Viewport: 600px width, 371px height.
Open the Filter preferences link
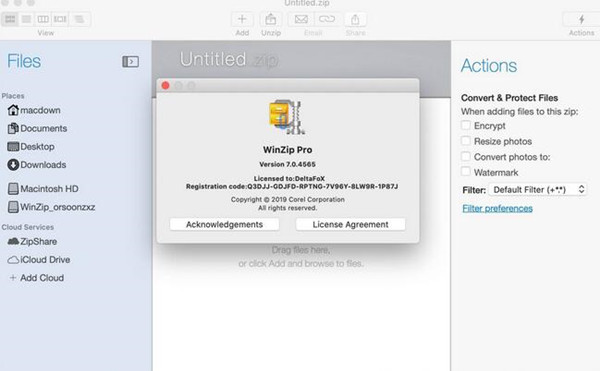click(497, 208)
